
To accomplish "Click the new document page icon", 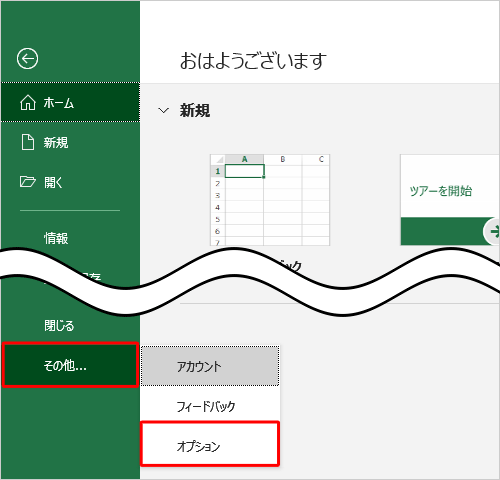I will (x=28, y=142).
